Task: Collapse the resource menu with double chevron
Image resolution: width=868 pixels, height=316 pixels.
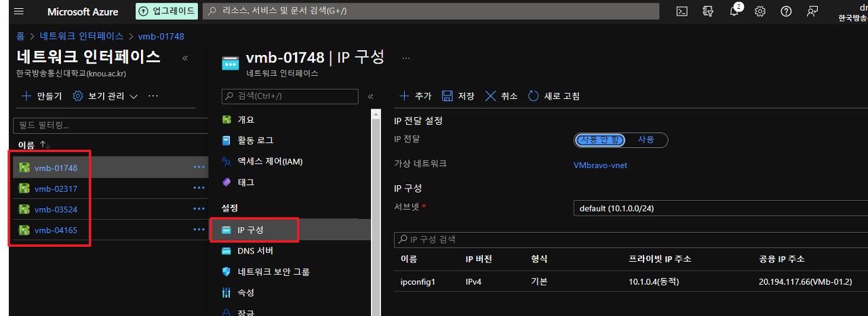Action: [371, 96]
